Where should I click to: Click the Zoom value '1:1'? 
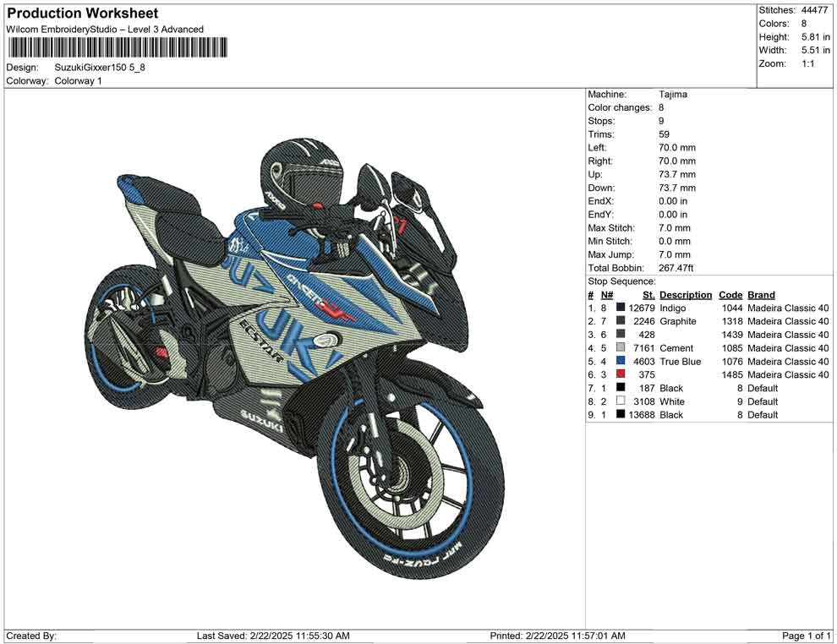coord(807,63)
